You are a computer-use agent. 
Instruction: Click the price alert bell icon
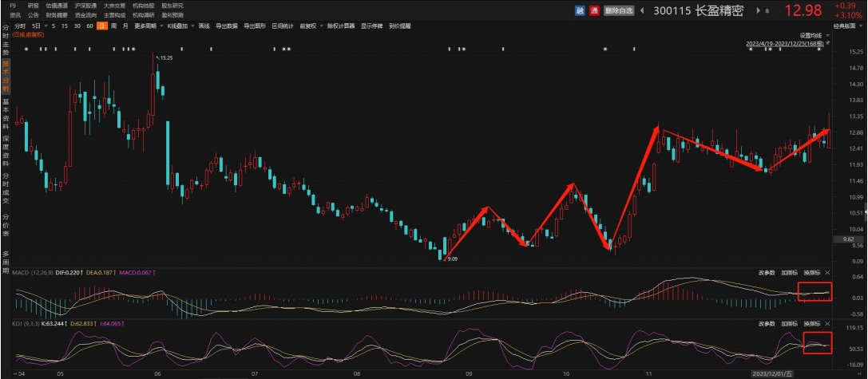tap(769, 10)
